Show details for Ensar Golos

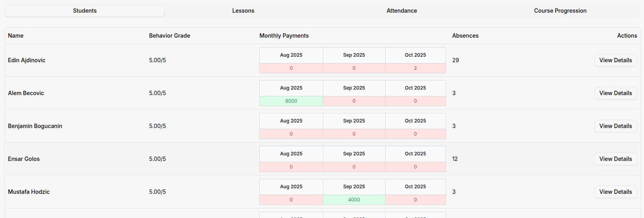[x=615, y=159]
